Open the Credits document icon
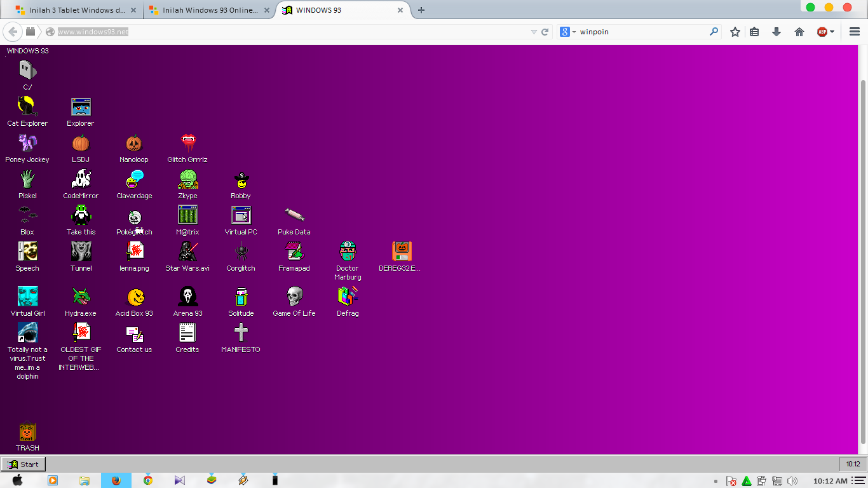This screenshot has width=868, height=488. coord(187,332)
